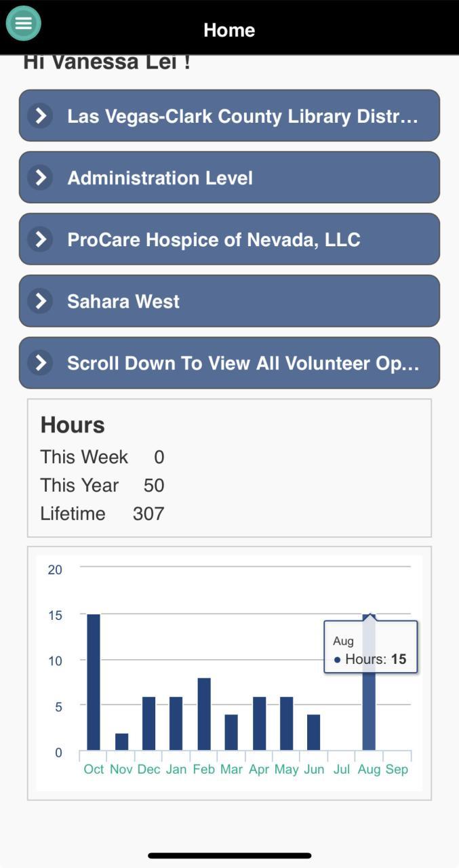Image resolution: width=459 pixels, height=868 pixels.
Task: Click the Scroll Down To View chevron icon
Action: click(41, 363)
